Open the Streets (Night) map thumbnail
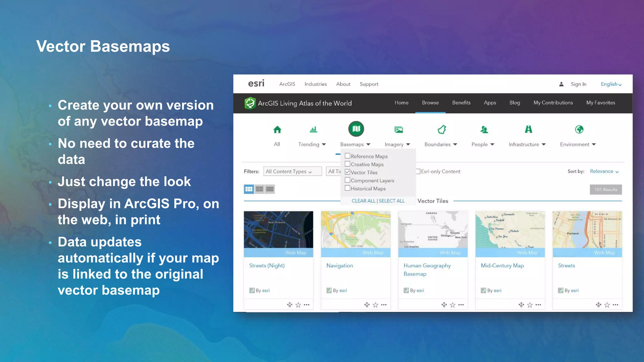The width and height of the screenshot is (644, 362). coord(278,230)
